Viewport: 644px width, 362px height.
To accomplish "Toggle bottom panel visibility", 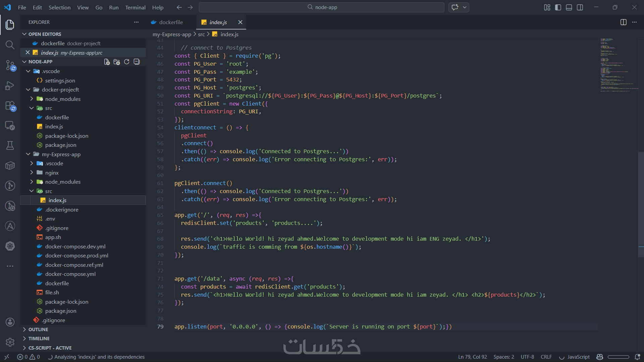I will [569, 7].
